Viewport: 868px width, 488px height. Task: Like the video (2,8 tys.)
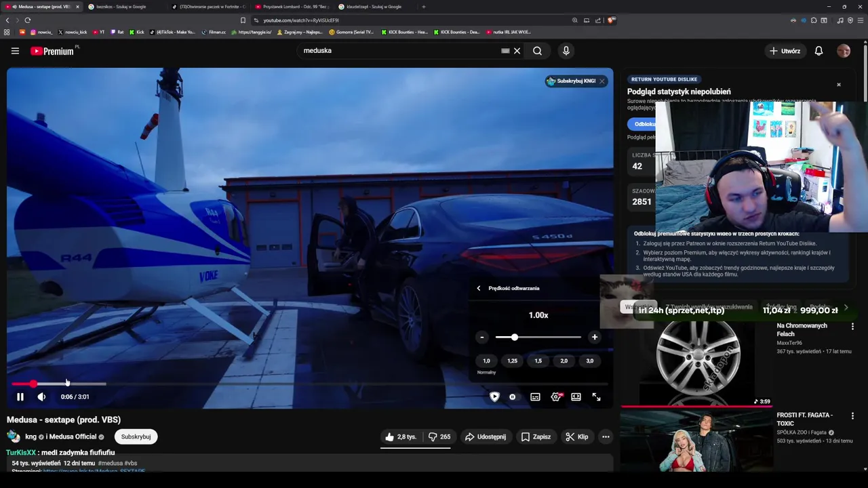[401, 437]
